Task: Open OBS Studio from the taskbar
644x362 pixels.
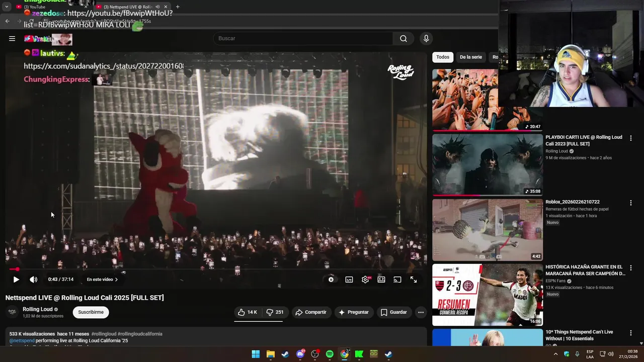Action: (315, 354)
